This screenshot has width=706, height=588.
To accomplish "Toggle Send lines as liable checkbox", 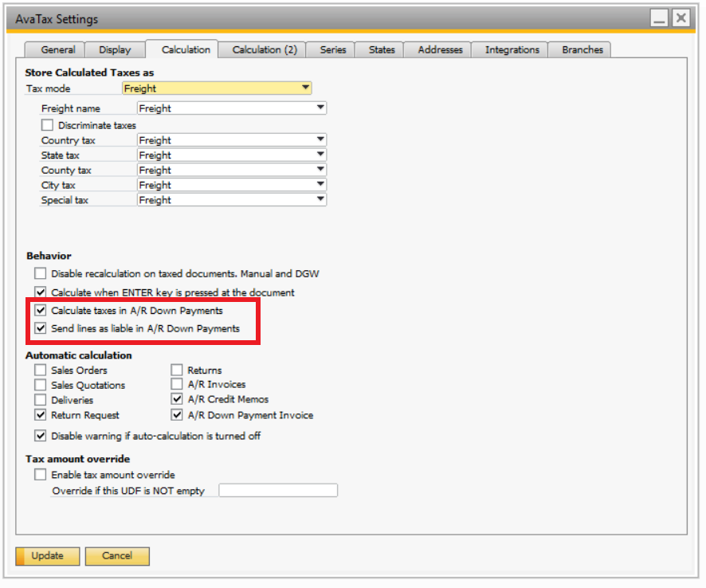I will point(41,328).
